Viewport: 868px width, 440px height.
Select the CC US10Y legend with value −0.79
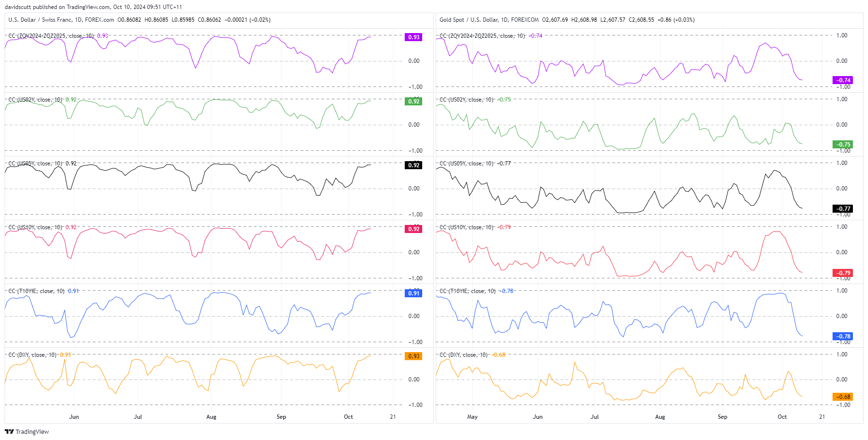click(475, 227)
